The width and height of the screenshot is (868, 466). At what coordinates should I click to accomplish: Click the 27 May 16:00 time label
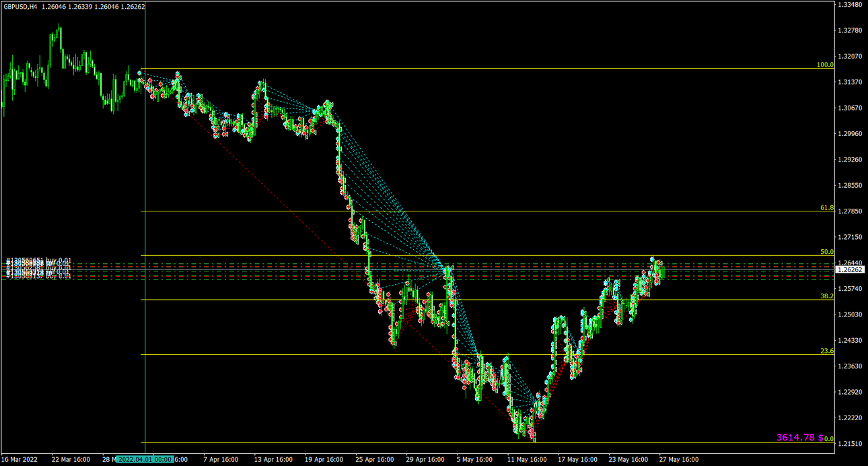coord(679,459)
